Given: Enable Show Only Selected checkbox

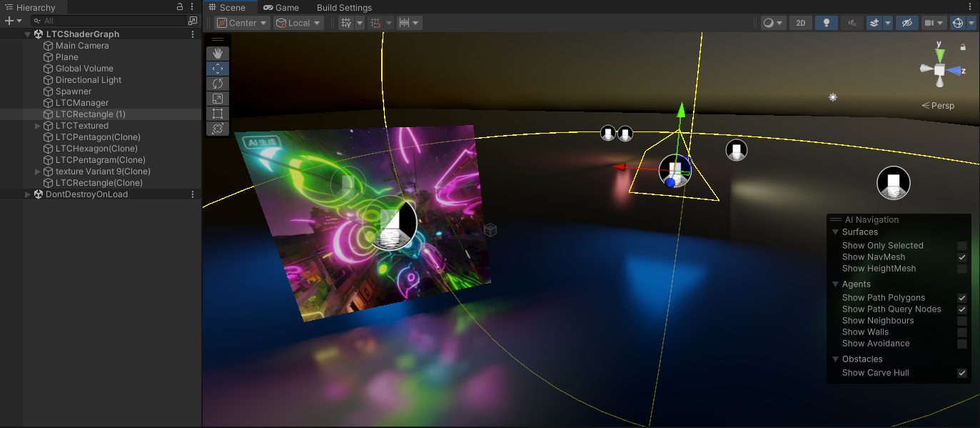Looking at the screenshot, I should click(962, 246).
